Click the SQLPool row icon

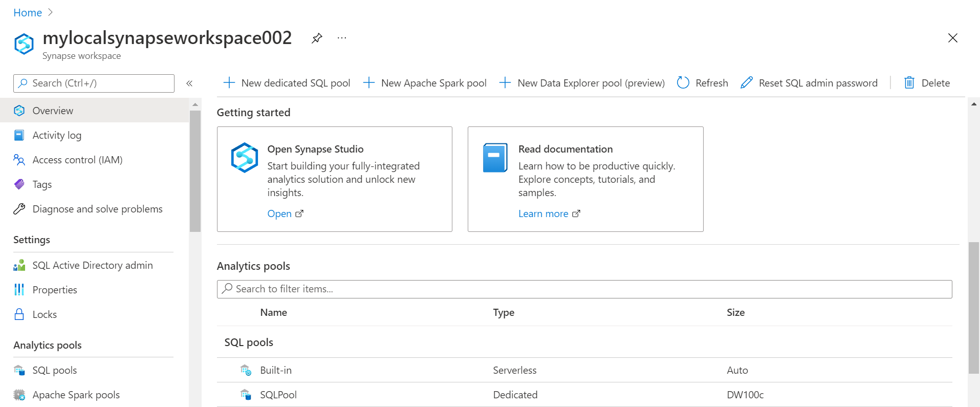(246, 395)
